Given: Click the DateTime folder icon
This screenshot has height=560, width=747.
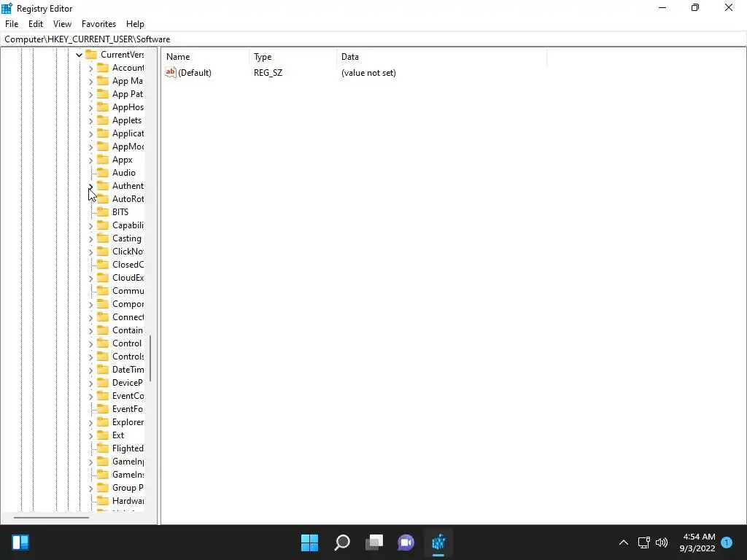Looking at the screenshot, I should pos(103,369).
